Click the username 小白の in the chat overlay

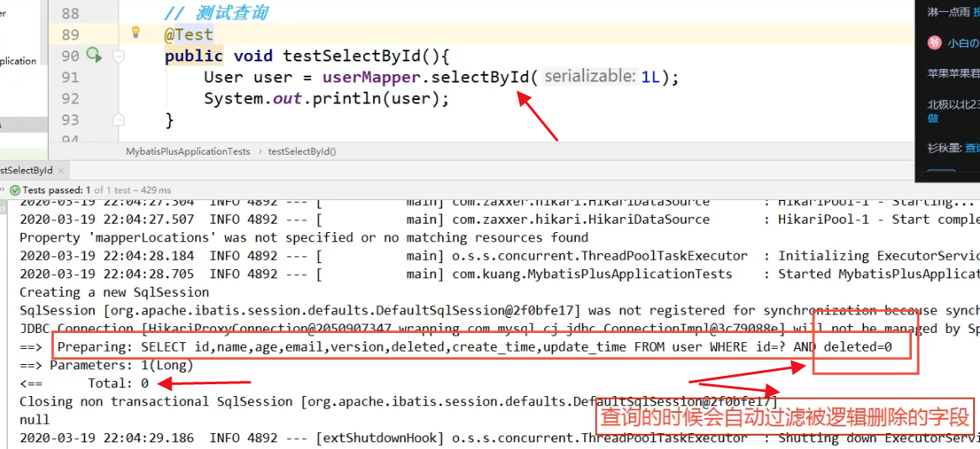[x=963, y=43]
